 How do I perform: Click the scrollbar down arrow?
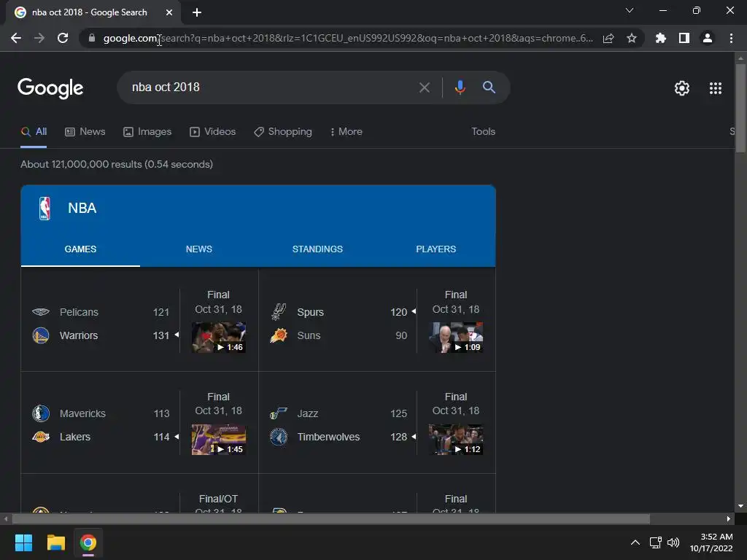[740, 506]
